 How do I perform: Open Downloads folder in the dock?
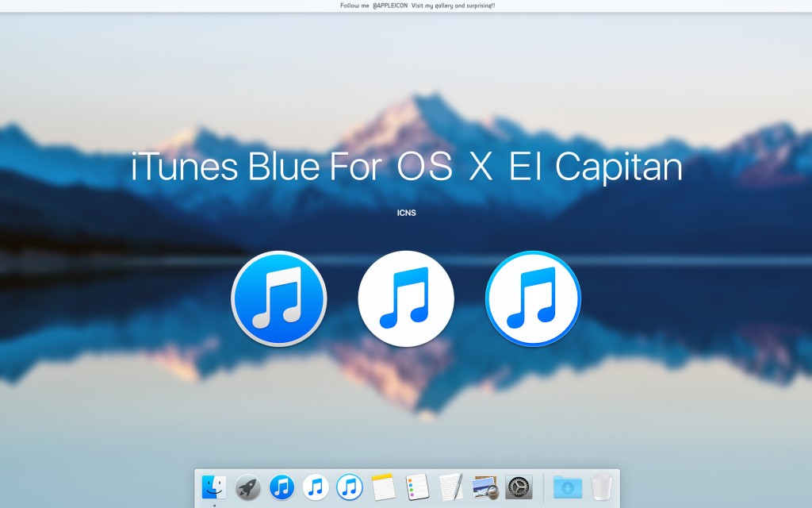tap(568, 487)
